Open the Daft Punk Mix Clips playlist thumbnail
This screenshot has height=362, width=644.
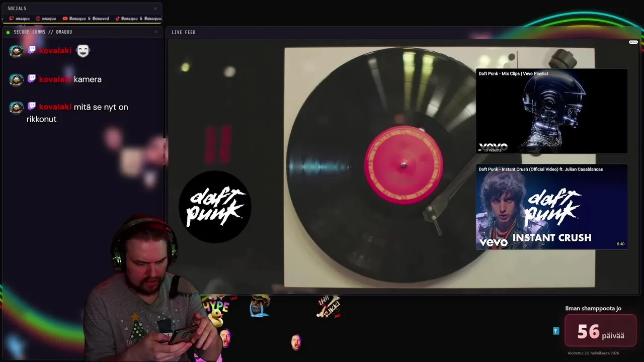[552, 111]
